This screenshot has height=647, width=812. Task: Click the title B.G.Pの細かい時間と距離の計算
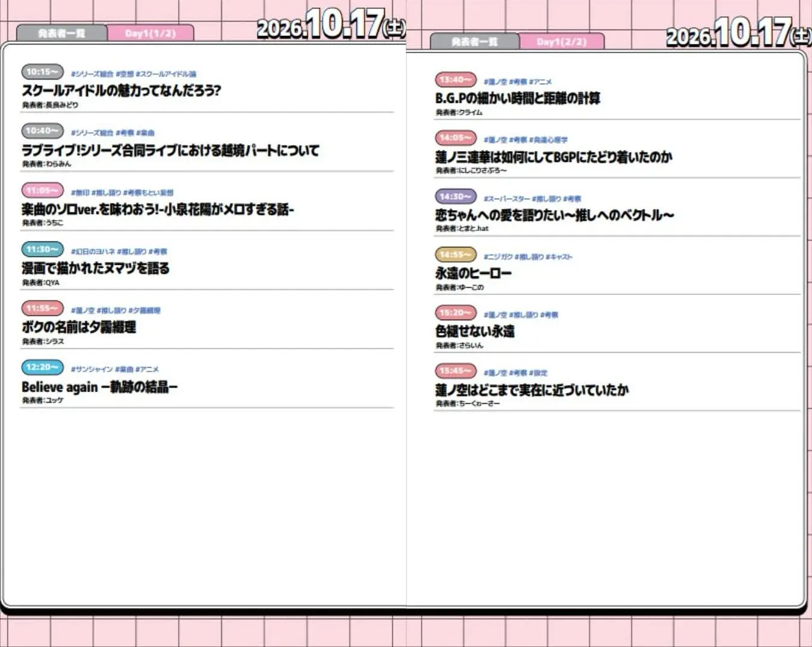(517, 98)
